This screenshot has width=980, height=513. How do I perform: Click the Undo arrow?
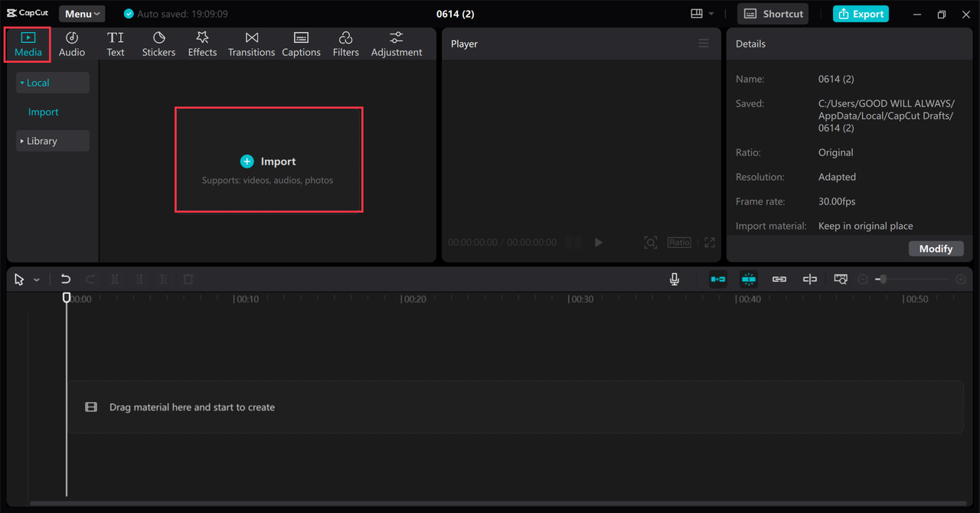[x=66, y=279]
